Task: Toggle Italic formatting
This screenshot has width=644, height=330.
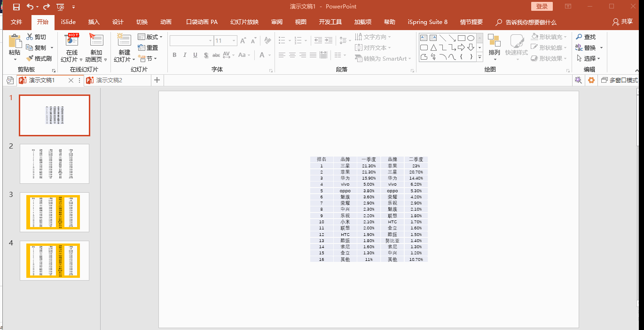Action: click(185, 55)
